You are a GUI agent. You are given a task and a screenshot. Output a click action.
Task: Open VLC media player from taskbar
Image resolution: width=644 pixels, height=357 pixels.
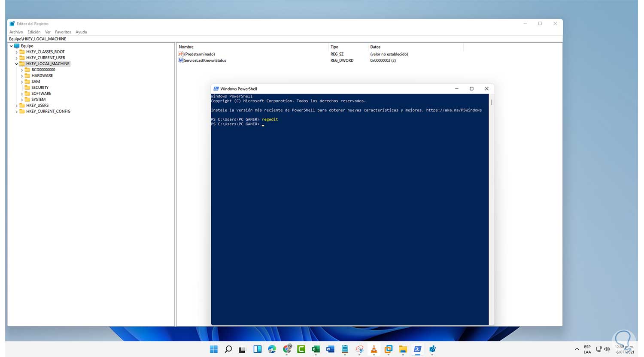point(374,349)
